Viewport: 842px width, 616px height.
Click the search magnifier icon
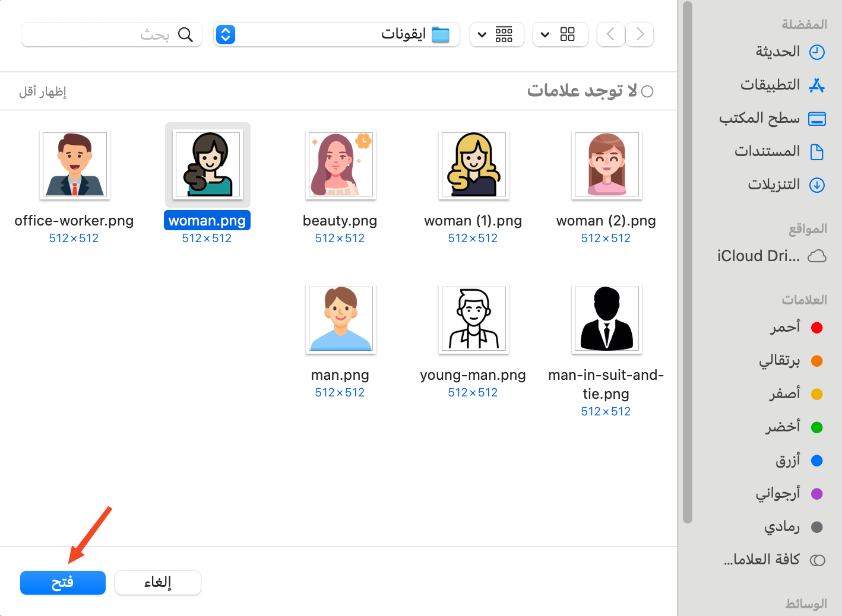pyautogui.click(x=185, y=34)
